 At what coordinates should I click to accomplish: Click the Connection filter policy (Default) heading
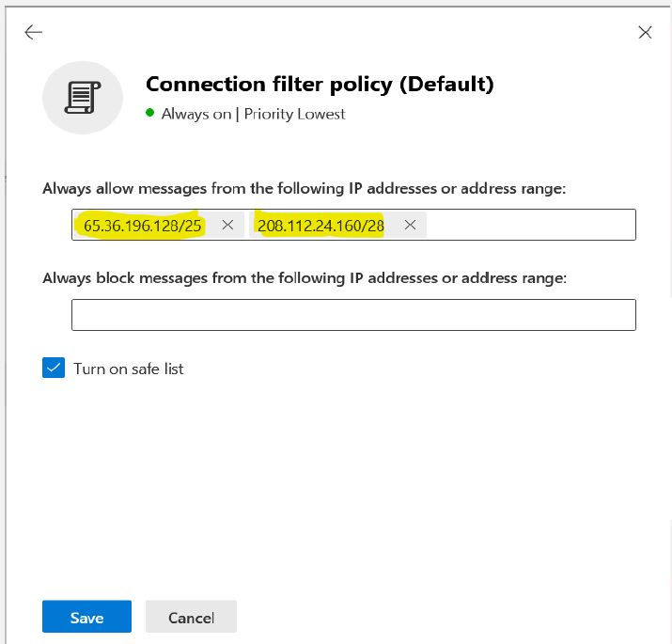(320, 84)
